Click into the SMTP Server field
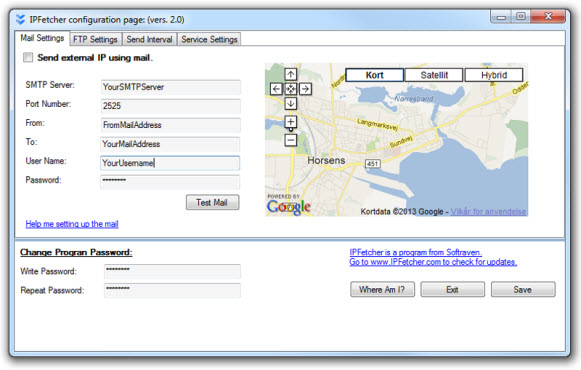581x370 pixels. pyautogui.click(x=170, y=87)
